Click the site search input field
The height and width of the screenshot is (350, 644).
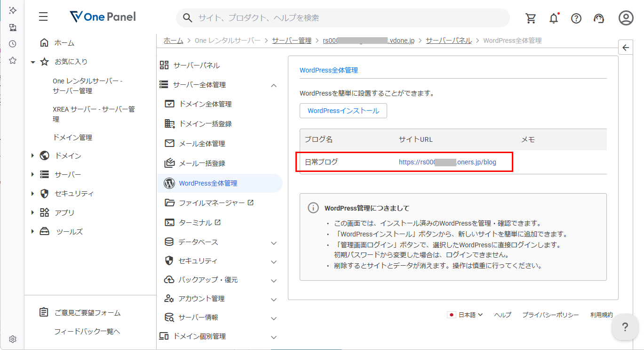342,17
